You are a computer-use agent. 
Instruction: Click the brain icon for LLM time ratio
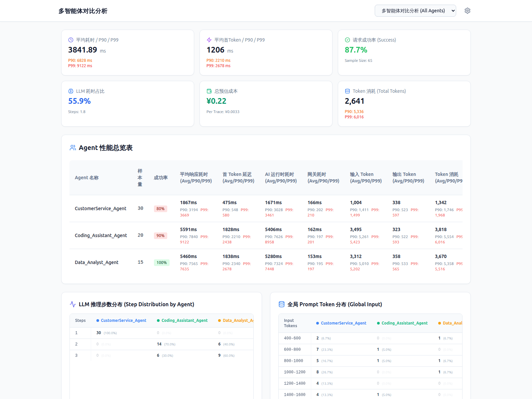click(71, 91)
